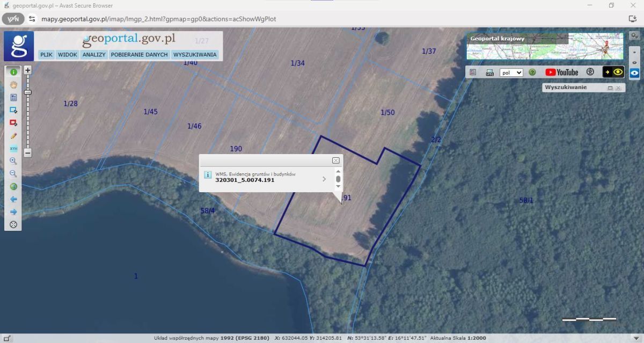Toggle the accessibility figure icon
This screenshot has height=343, width=644.
(x=590, y=72)
